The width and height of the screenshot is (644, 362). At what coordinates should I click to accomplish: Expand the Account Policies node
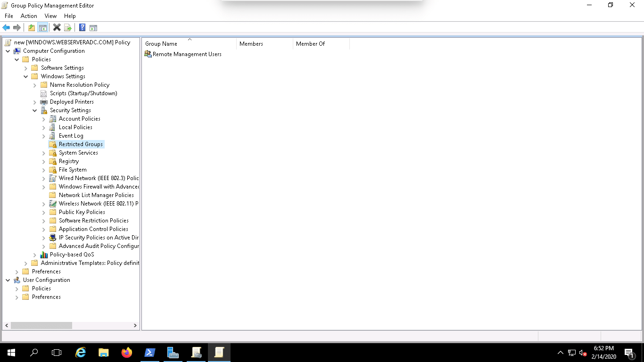point(44,119)
